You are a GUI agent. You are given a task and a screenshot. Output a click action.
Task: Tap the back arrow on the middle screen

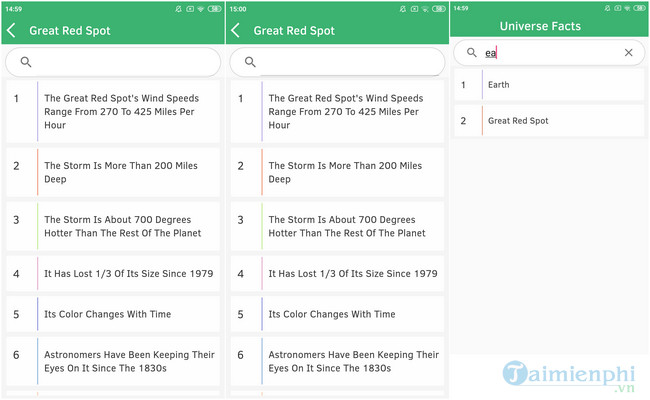(x=236, y=31)
